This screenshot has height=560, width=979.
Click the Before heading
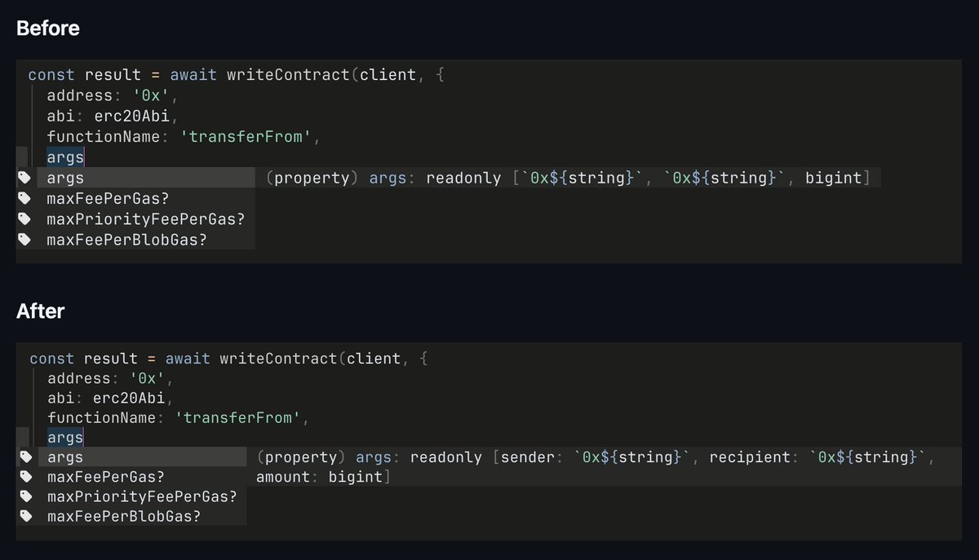(48, 29)
